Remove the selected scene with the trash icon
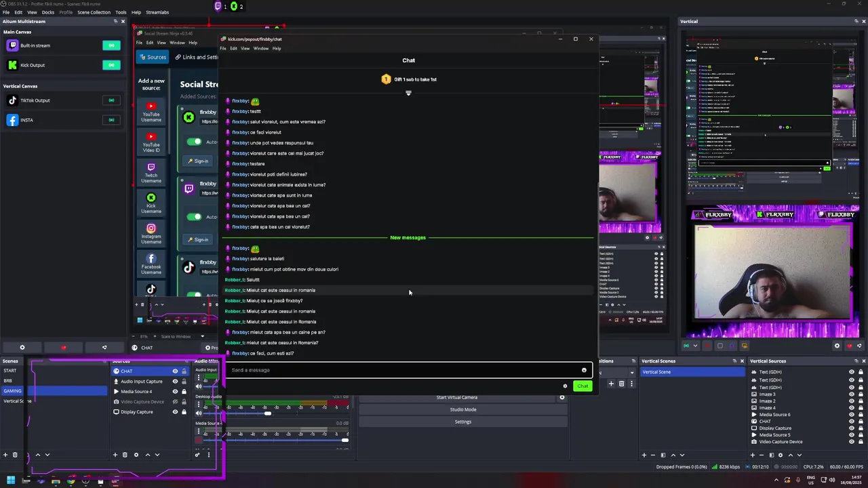The image size is (868, 488). [x=15, y=455]
